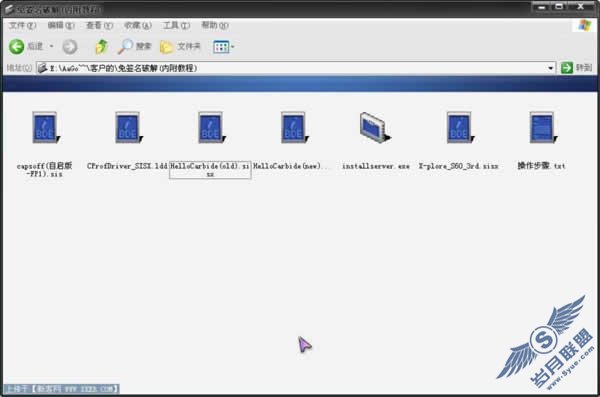Open the 文件 (File) menu
Image resolution: width=600 pixels, height=397 pixels.
point(23,26)
